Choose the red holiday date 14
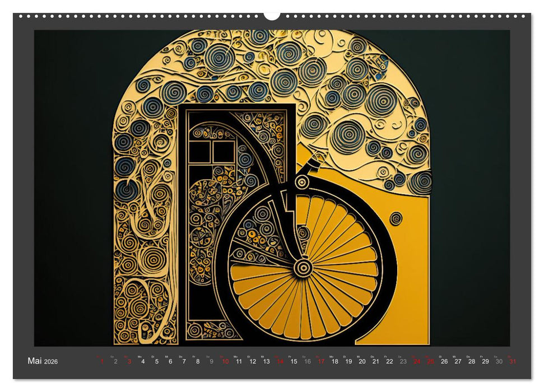 280,362
